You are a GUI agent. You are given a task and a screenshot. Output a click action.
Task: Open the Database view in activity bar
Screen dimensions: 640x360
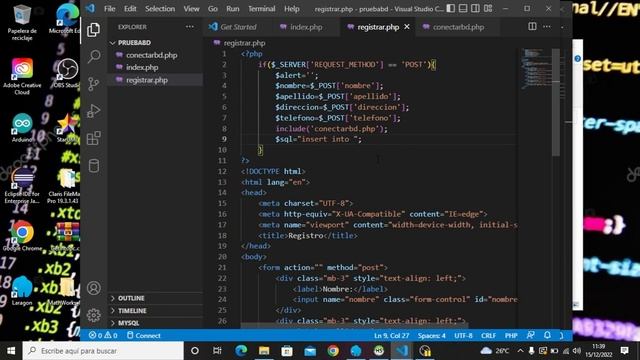pos(94,166)
